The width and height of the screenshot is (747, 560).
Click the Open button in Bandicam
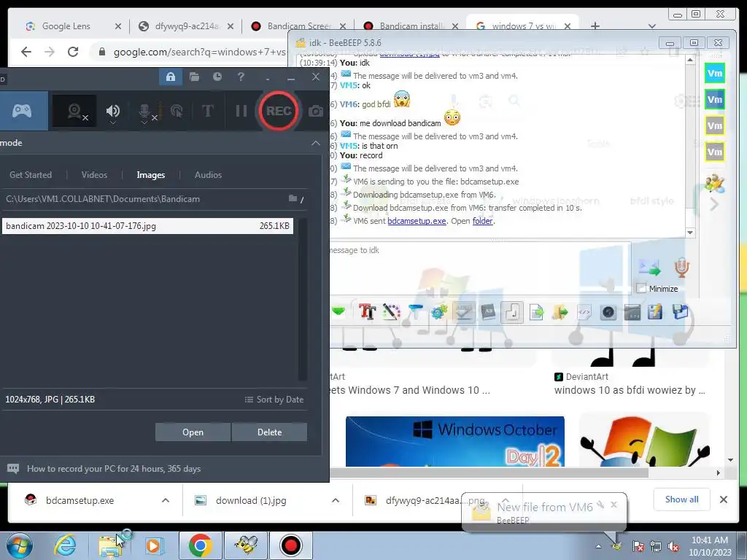pyautogui.click(x=193, y=432)
